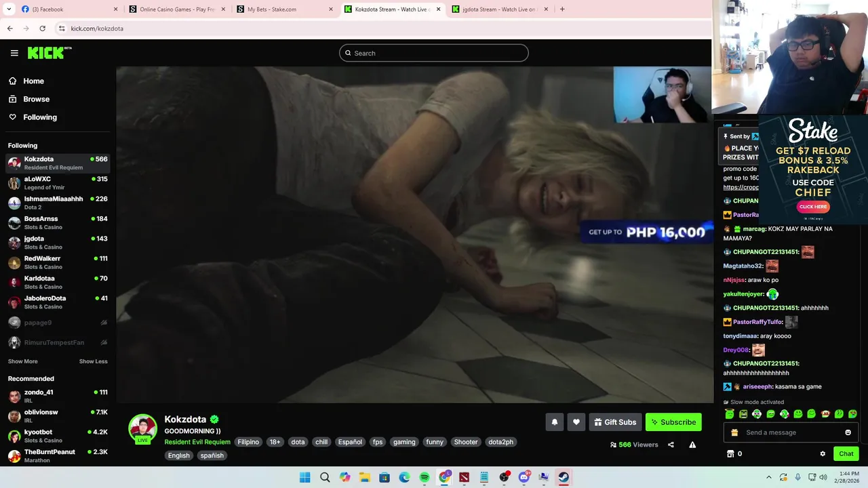Open Following in Kick sidebar
This screenshot has width=868, height=488.
click(40, 117)
